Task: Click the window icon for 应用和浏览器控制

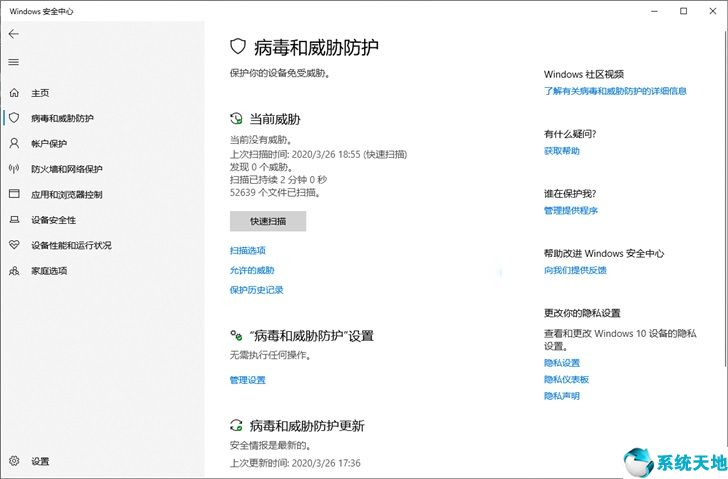Action: (x=14, y=194)
